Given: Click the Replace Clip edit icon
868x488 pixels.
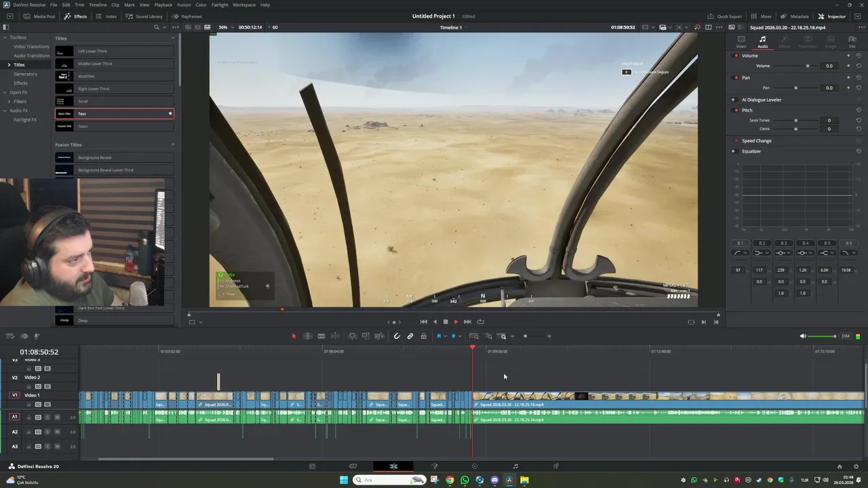Looking at the screenshot, I should click(379, 336).
